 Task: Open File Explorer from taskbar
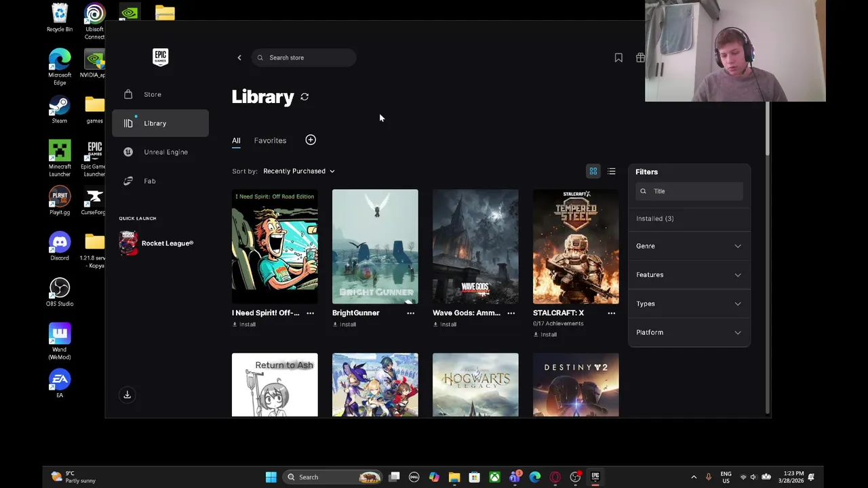pyautogui.click(x=454, y=477)
